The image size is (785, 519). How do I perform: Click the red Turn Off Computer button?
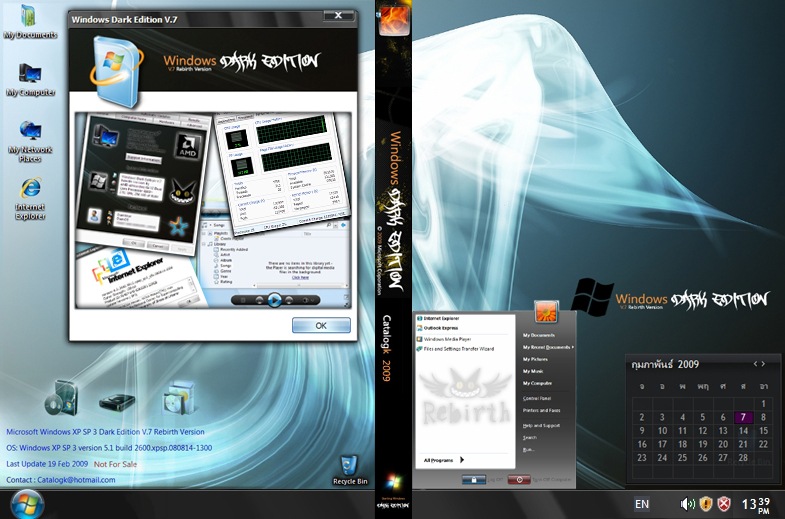click(519, 479)
